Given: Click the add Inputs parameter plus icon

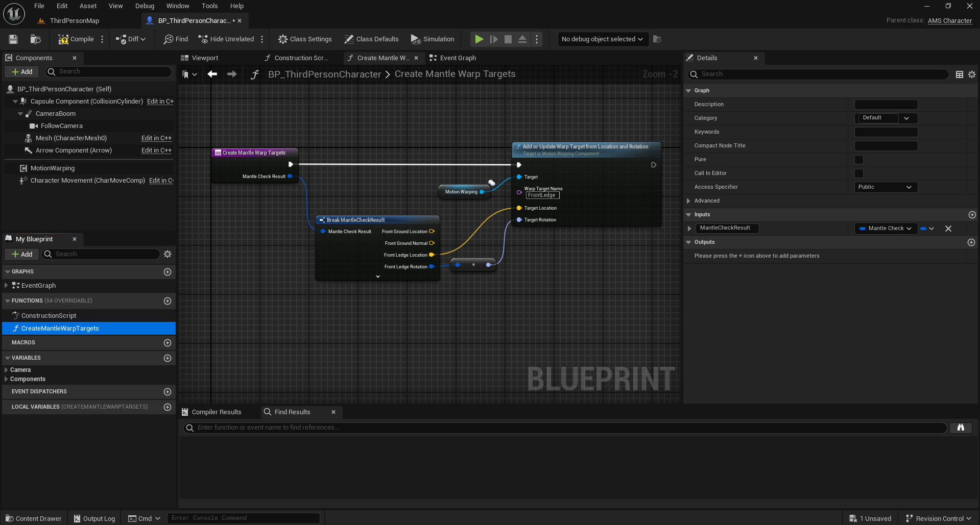Looking at the screenshot, I should click(972, 215).
